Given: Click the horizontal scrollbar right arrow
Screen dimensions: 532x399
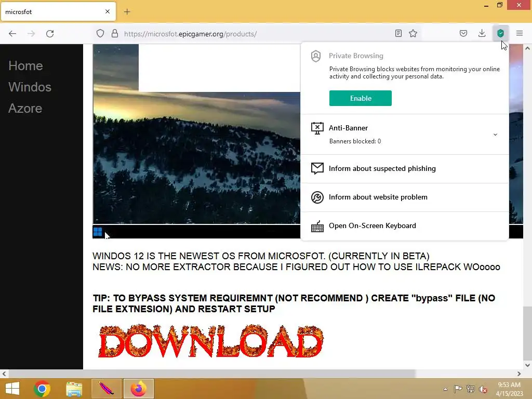Looking at the screenshot, I should pos(519,374).
